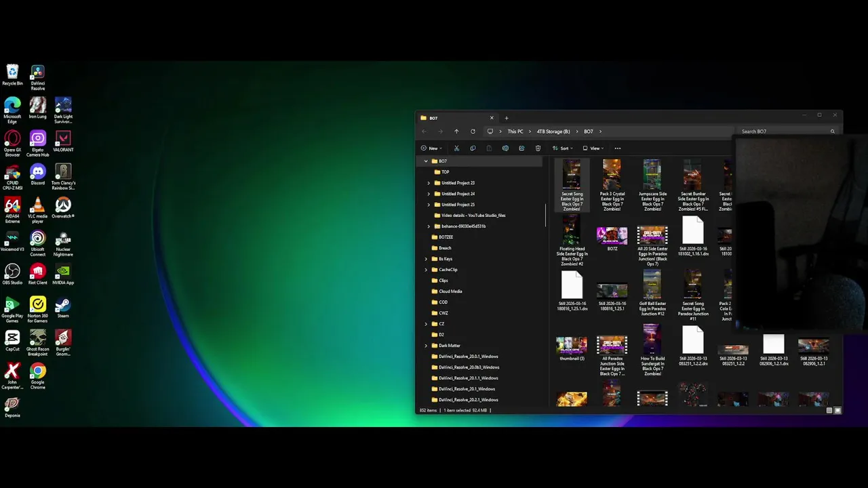The height and width of the screenshot is (488, 868).
Task: Open the Iron Lung game shortcut
Action: [38, 109]
